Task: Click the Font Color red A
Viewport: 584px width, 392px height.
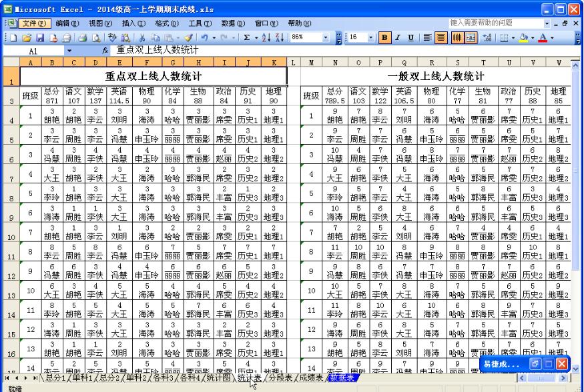Action: click(x=543, y=37)
